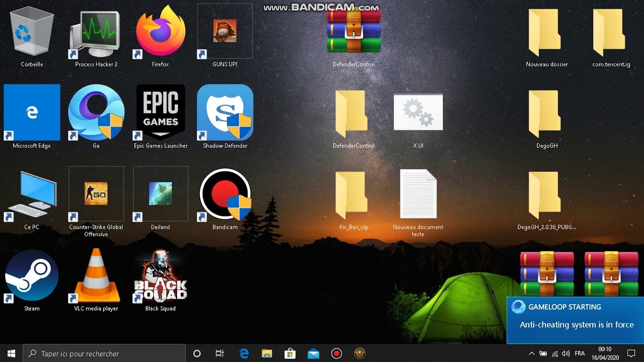
Task: Open the Windows Start menu
Action: (x=11, y=353)
